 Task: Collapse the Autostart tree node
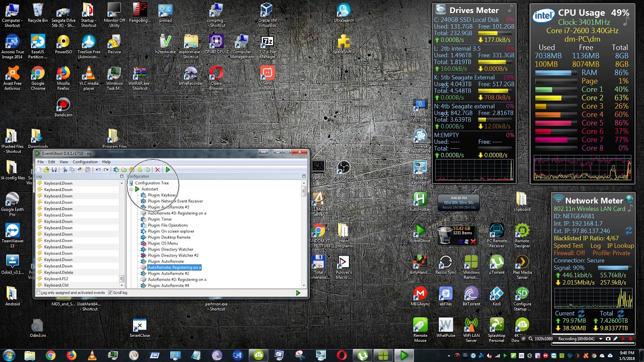[x=131, y=189]
